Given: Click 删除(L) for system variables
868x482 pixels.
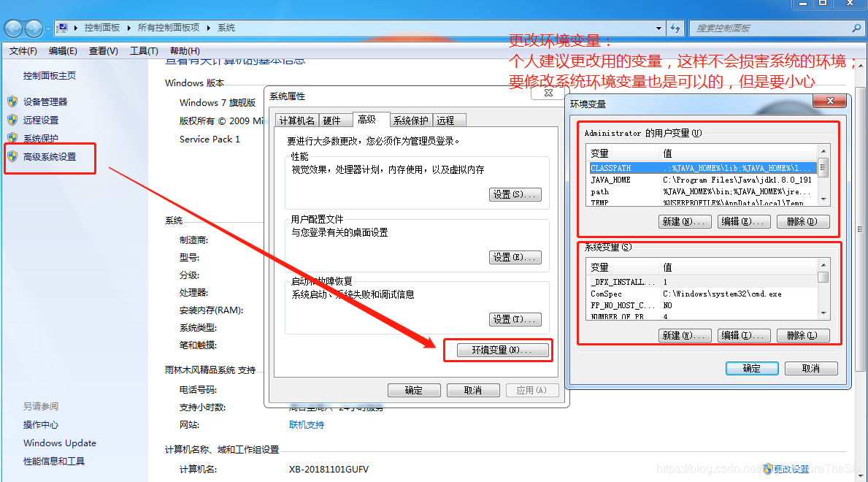Looking at the screenshot, I should [803, 335].
